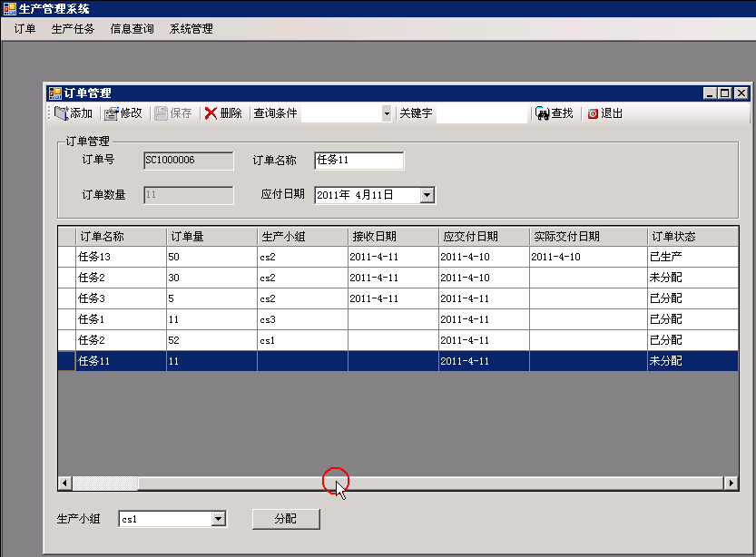Click the 接收日期 column header
Viewport: 756px width, 557px height.
393,237
